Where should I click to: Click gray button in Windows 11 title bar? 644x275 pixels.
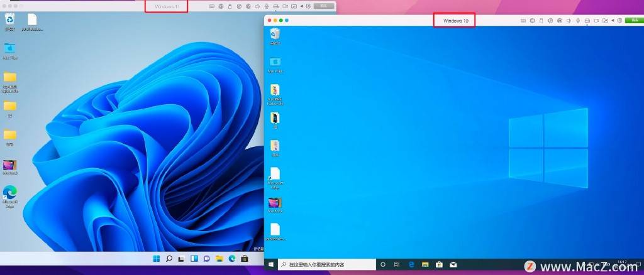click(324, 6)
